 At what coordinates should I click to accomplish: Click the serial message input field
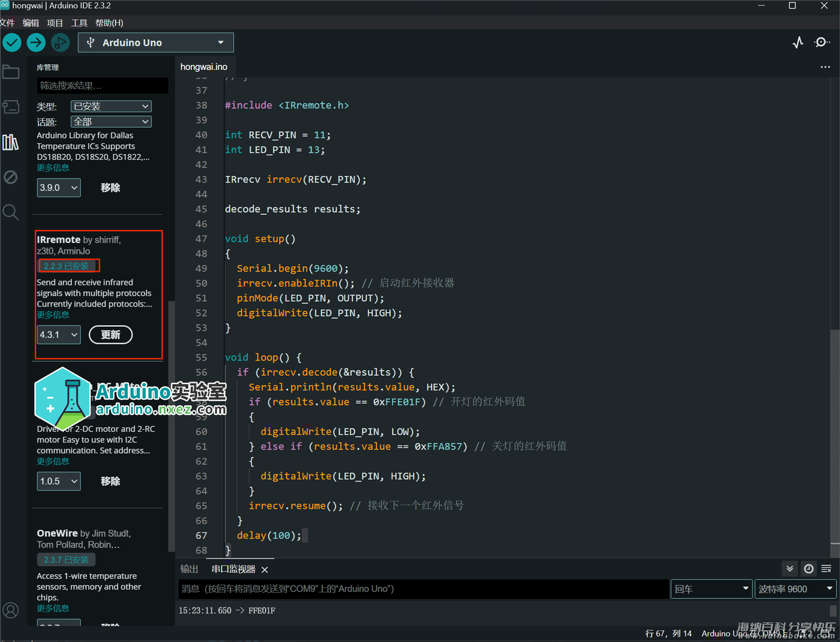423,589
